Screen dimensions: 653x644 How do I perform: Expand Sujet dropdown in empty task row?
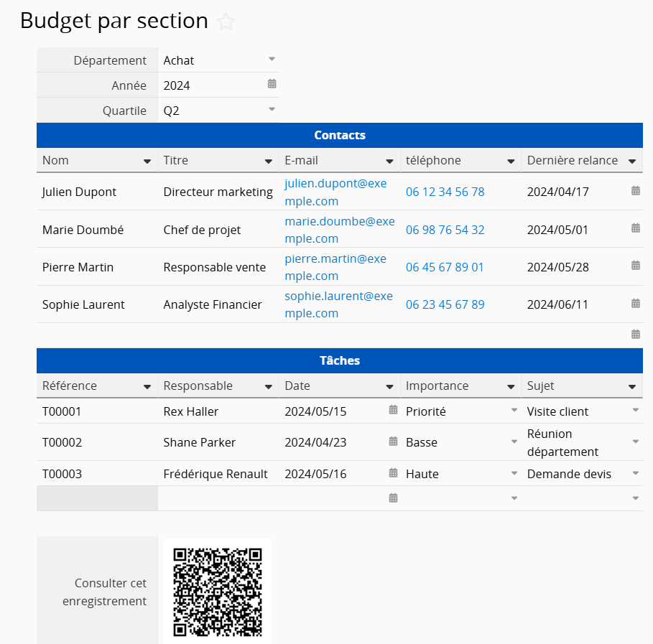point(636,498)
